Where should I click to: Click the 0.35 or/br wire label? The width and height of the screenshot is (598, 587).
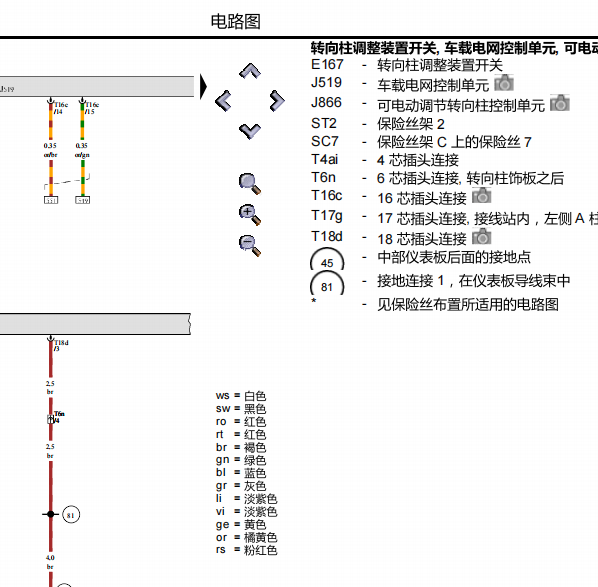pos(50,150)
